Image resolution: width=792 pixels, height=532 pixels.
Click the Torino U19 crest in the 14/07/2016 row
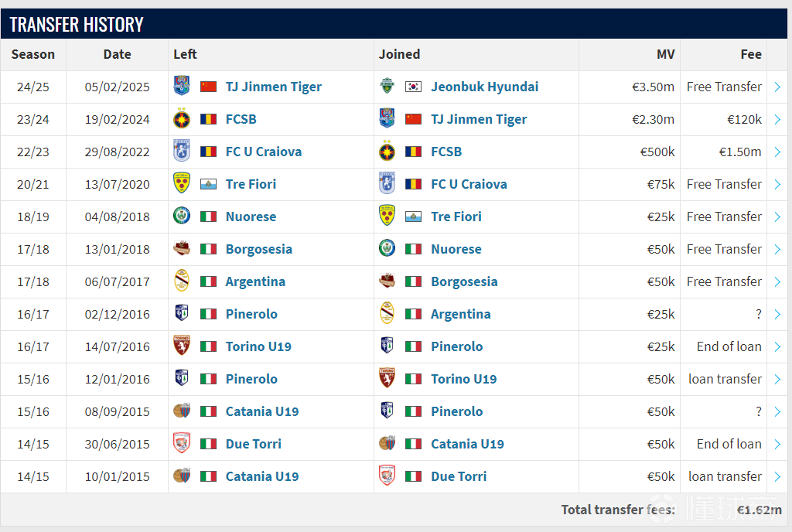[182, 346]
